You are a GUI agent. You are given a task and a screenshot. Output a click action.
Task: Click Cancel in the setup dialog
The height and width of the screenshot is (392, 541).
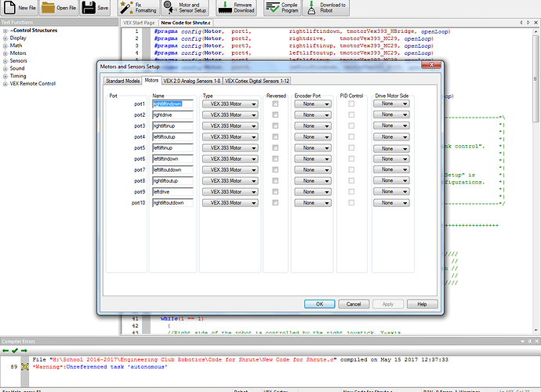(354, 304)
